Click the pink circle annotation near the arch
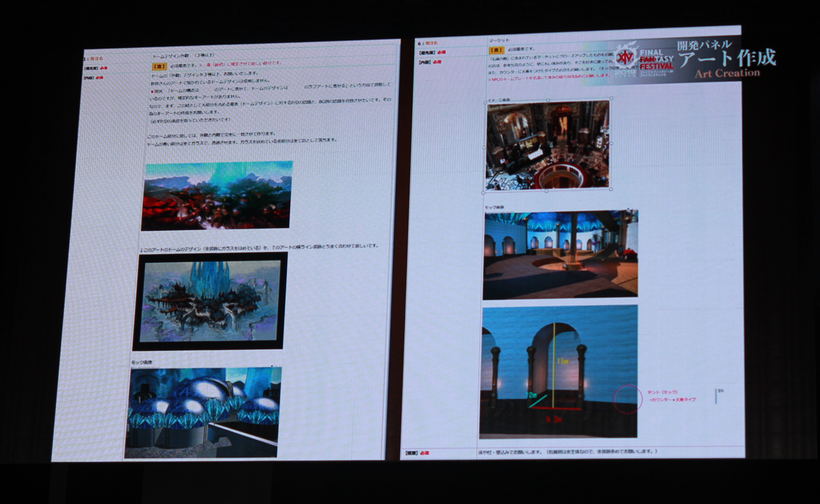The image size is (820, 504). click(x=628, y=399)
